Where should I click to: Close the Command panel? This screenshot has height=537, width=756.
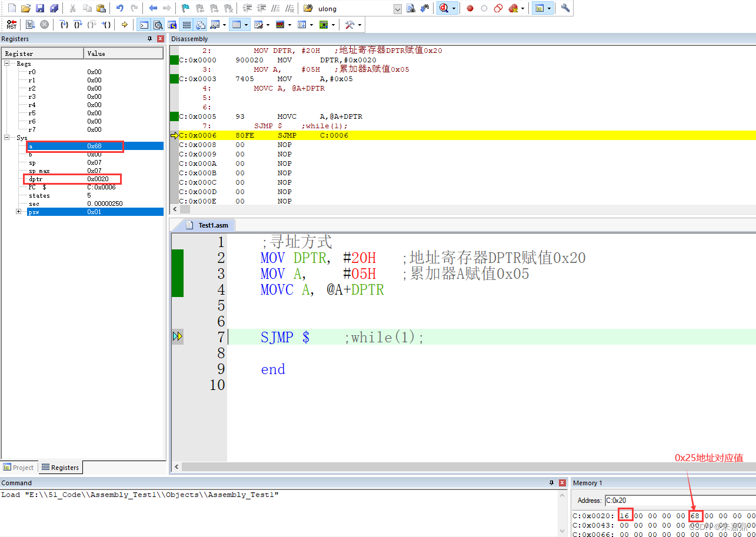pyautogui.click(x=562, y=483)
